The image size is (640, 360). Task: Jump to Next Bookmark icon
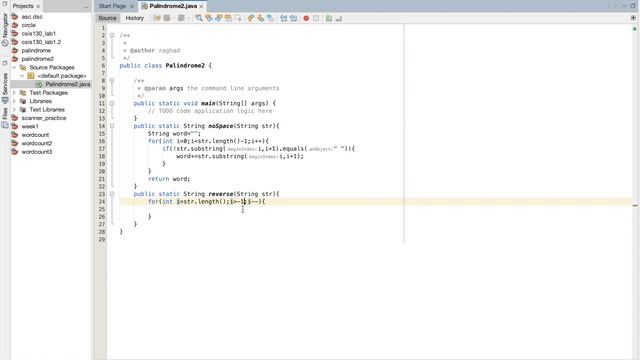(260, 18)
